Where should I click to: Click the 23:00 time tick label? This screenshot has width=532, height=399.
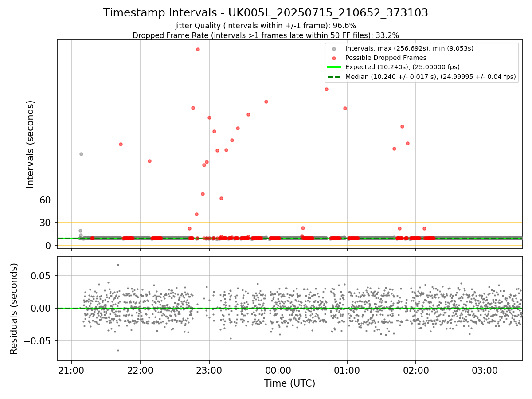pyautogui.click(x=209, y=370)
